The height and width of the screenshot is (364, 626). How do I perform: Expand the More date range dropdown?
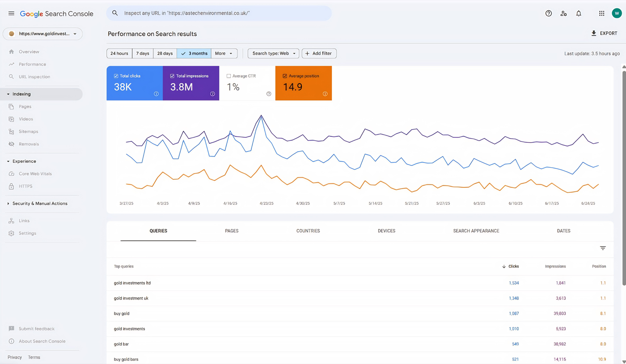(x=224, y=54)
